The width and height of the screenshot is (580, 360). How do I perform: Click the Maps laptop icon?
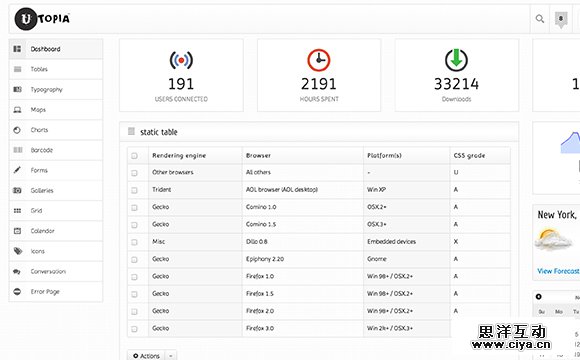(x=17, y=110)
